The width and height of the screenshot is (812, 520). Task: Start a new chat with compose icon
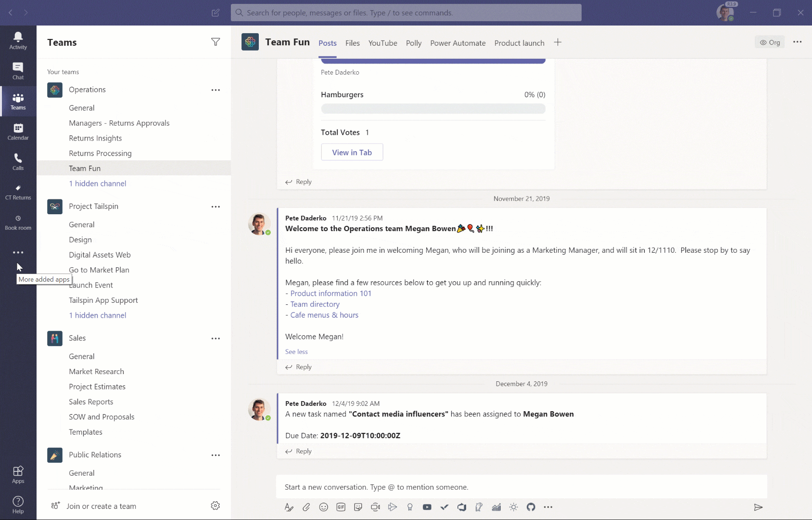coord(216,13)
